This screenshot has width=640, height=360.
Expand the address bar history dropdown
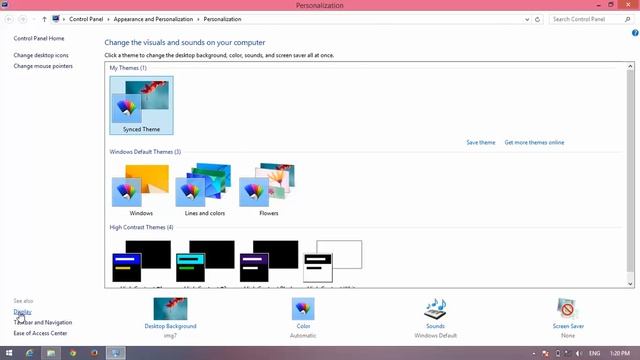click(x=527, y=19)
